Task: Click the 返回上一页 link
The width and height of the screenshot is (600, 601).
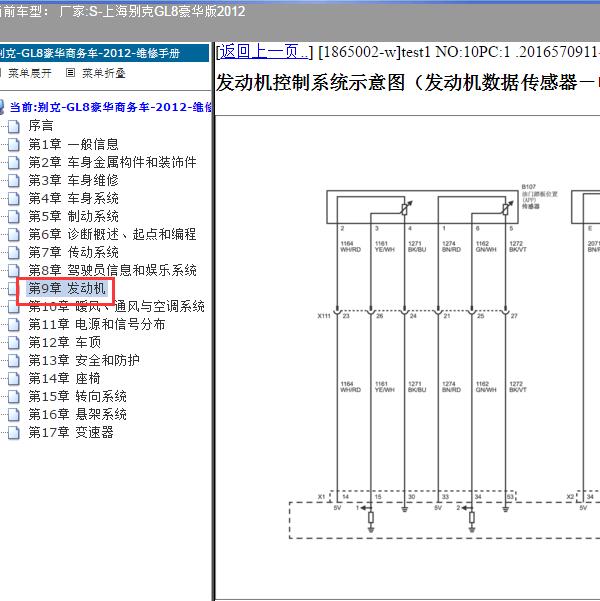Action: pos(263,51)
